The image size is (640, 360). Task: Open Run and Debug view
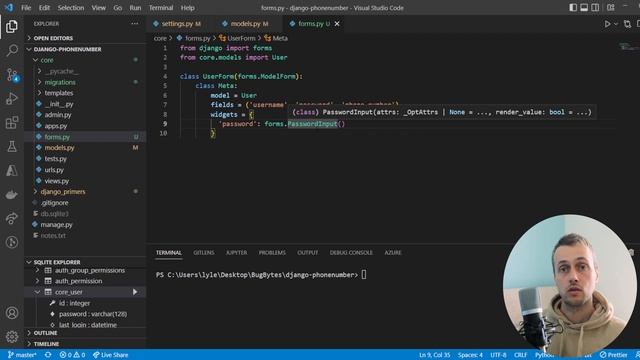coord(12,98)
